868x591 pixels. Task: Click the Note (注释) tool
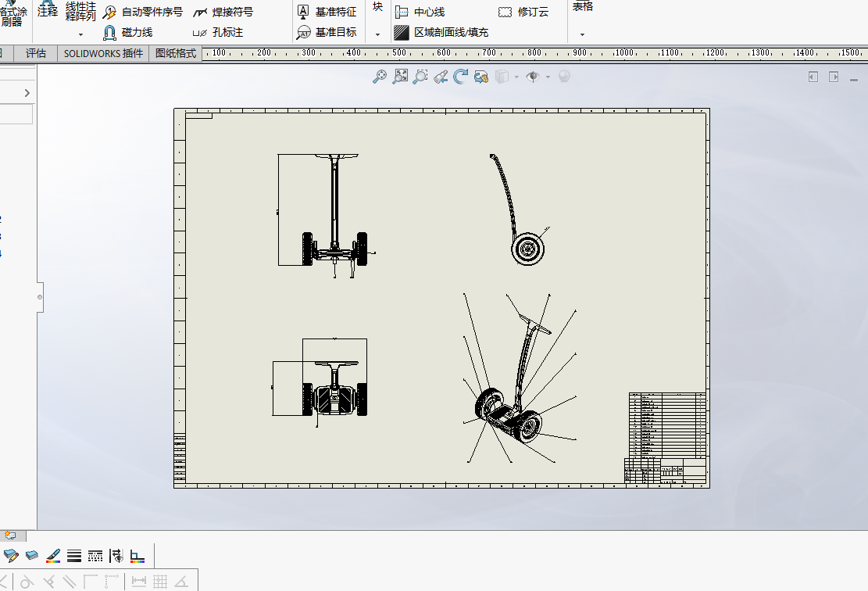coord(48,8)
